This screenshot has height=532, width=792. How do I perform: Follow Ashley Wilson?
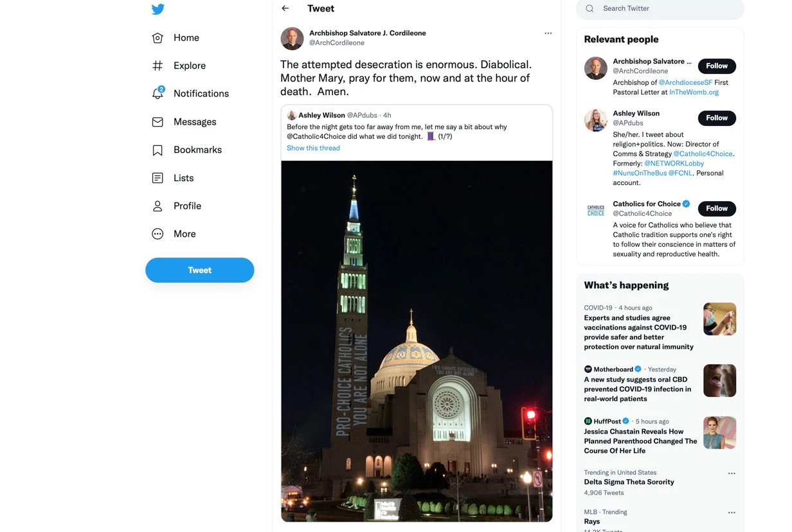click(716, 118)
